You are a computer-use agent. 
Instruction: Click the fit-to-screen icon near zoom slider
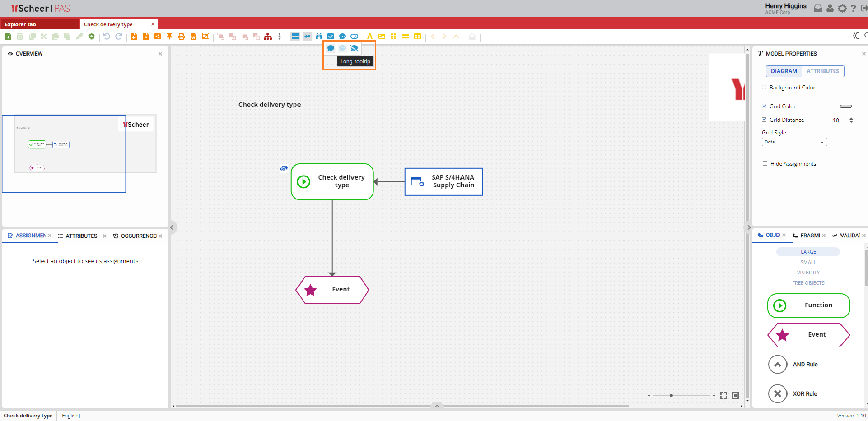click(x=723, y=396)
